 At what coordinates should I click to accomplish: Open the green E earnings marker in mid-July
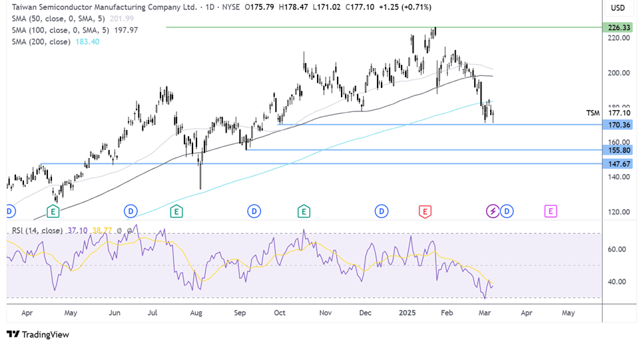pyautogui.click(x=176, y=211)
